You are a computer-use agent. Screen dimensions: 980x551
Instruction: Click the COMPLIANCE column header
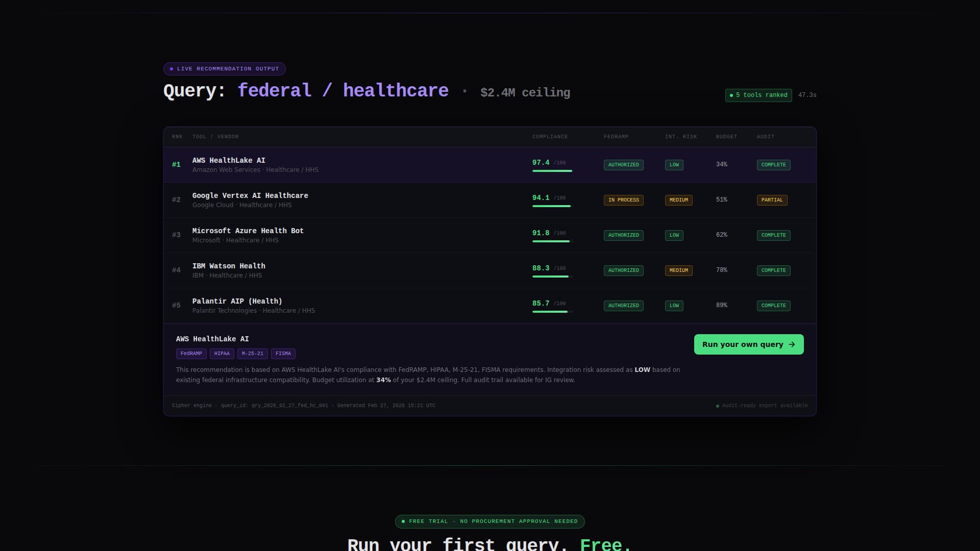tap(550, 137)
